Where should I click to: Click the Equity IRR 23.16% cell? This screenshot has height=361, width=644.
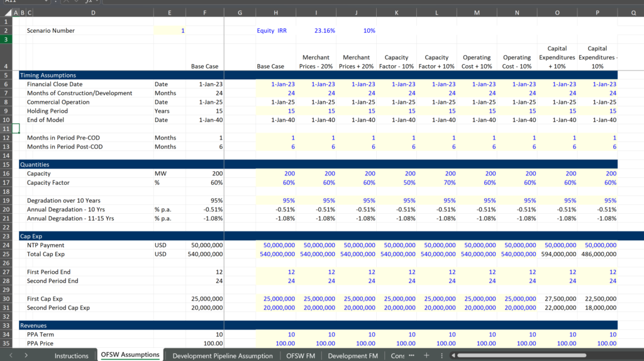click(325, 30)
